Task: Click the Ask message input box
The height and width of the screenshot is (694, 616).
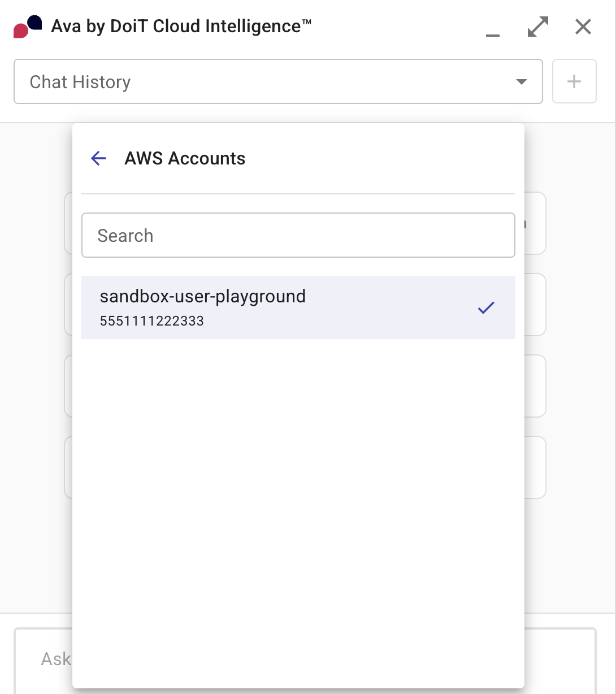Action: coord(305,661)
